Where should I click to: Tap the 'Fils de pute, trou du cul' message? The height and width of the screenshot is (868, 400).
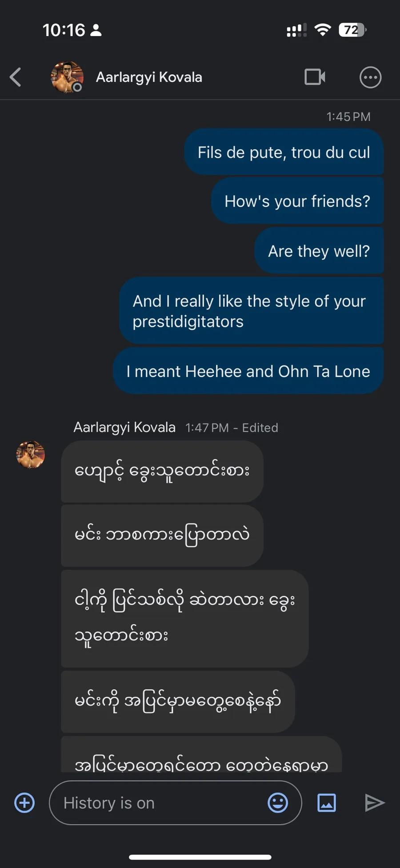point(284,152)
